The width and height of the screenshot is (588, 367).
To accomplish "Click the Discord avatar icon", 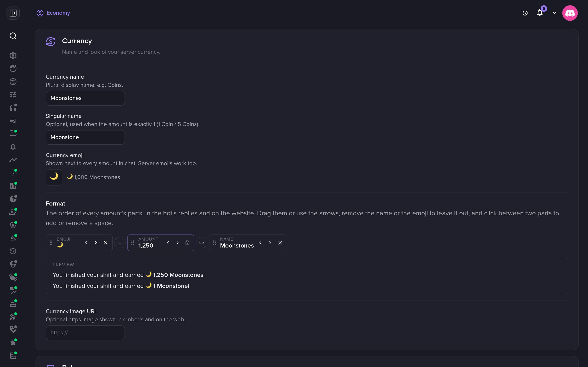I will click(x=570, y=13).
